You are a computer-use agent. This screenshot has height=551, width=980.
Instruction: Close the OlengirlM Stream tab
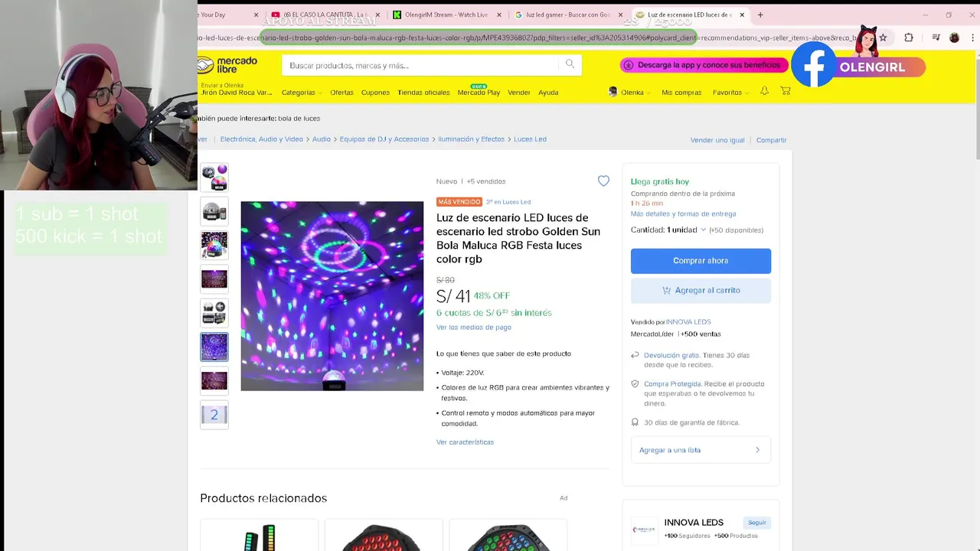[499, 15]
